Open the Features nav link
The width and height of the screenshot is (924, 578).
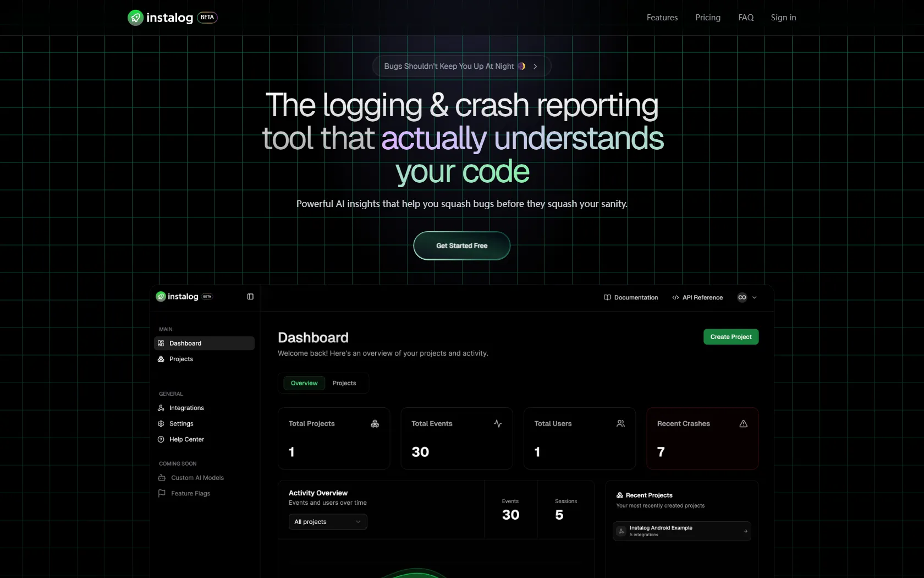[x=662, y=18]
